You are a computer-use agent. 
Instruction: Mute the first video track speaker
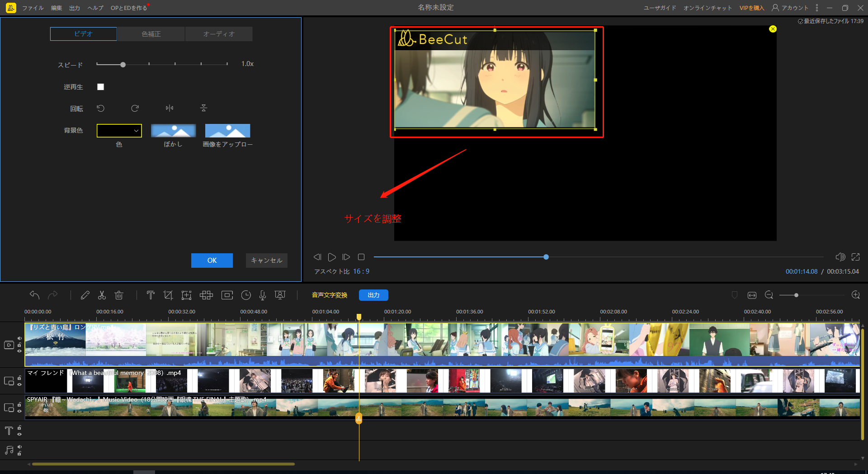(19, 338)
